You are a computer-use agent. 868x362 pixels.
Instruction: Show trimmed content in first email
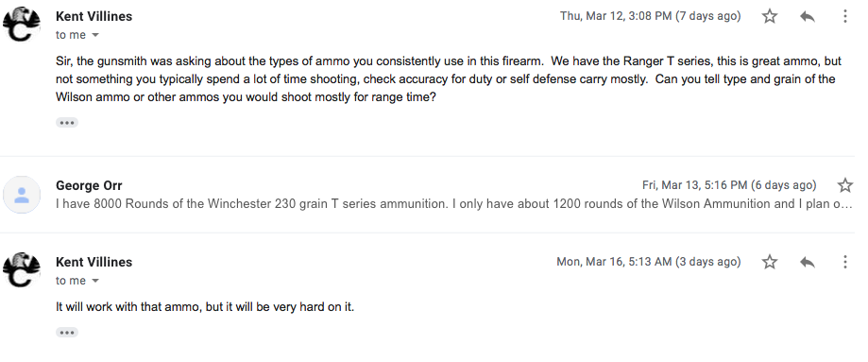[x=67, y=123]
